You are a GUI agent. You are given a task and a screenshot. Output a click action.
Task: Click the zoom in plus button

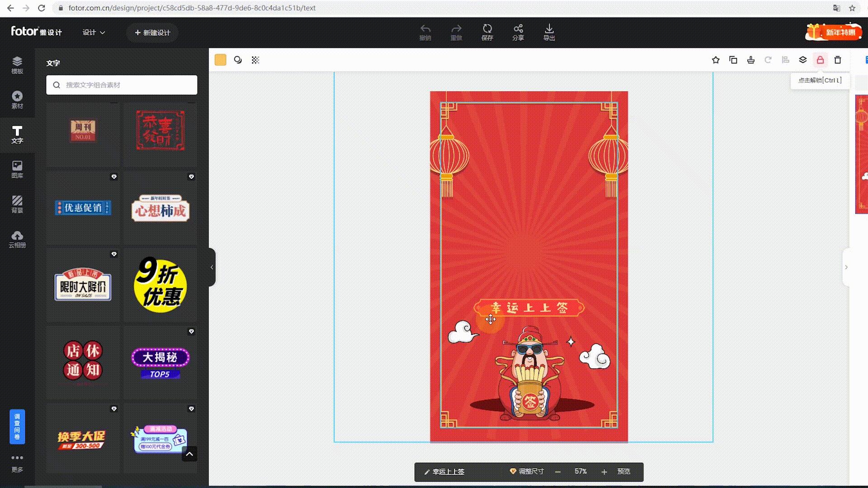pos(604,472)
